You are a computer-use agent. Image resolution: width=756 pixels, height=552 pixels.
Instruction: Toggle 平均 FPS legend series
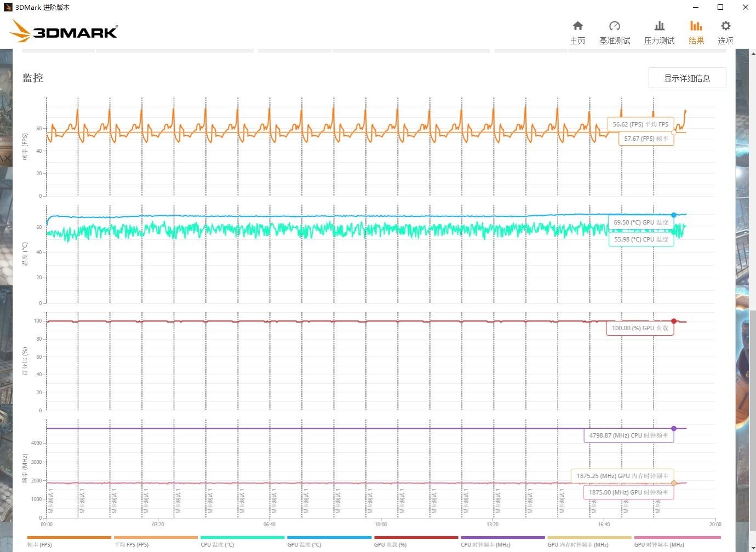131,544
